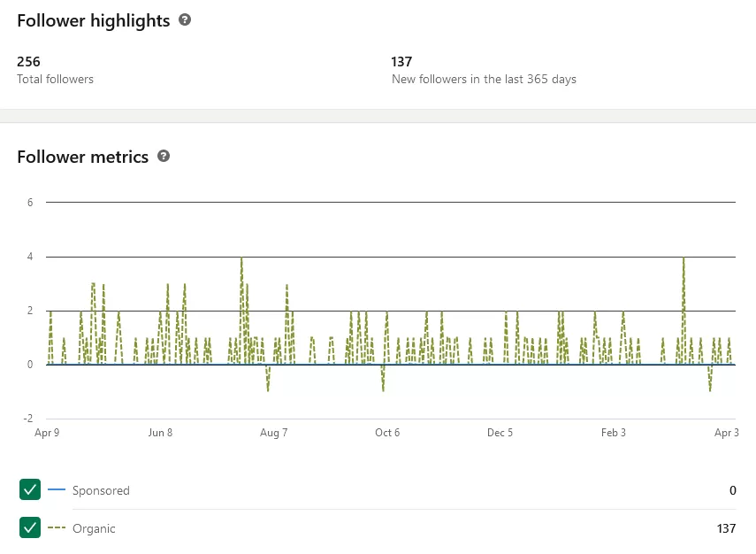Click the green dashed Organic legend line
The height and width of the screenshot is (554, 756).
pyautogui.click(x=56, y=528)
